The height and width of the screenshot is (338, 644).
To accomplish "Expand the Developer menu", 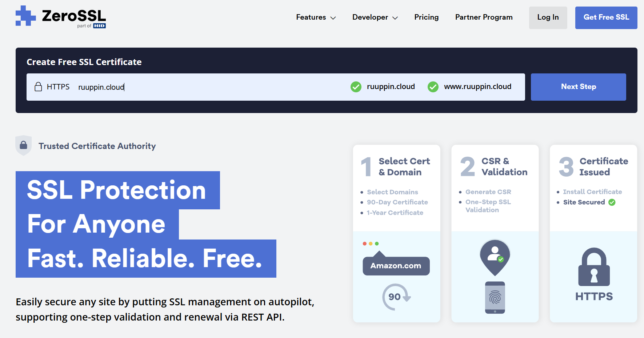I will pyautogui.click(x=370, y=17).
